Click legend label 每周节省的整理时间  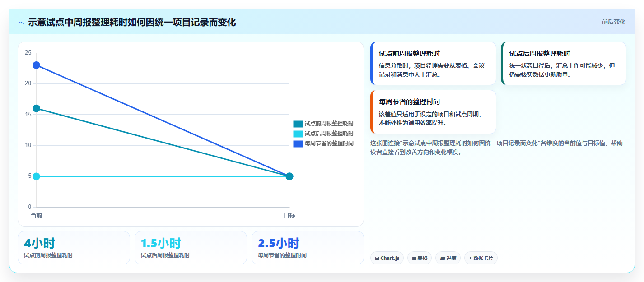pos(329,143)
